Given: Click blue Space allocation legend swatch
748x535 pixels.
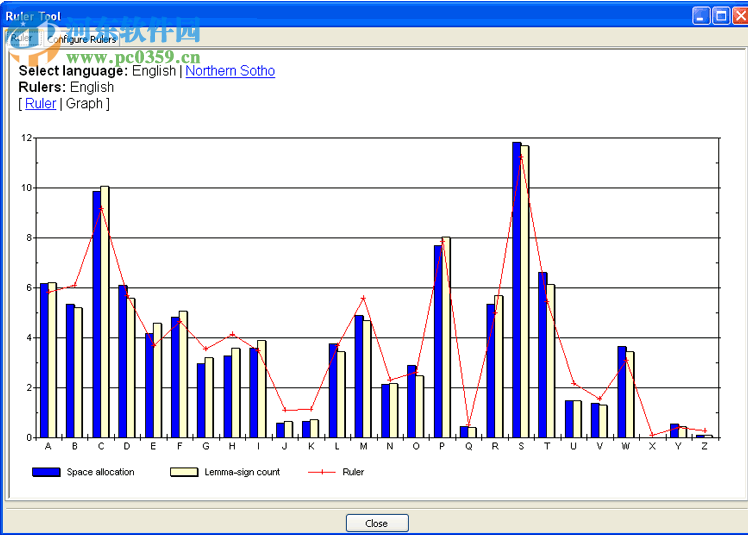Looking at the screenshot, I should [46, 471].
